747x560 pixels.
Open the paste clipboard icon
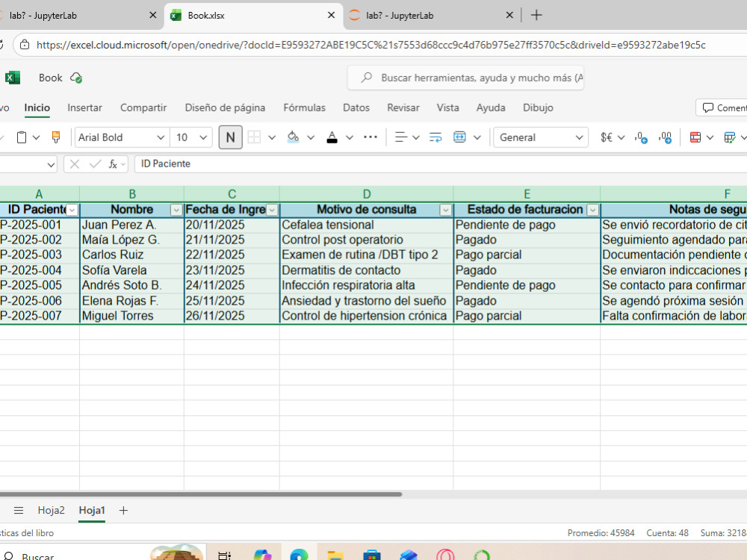click(x=22, y=137)
